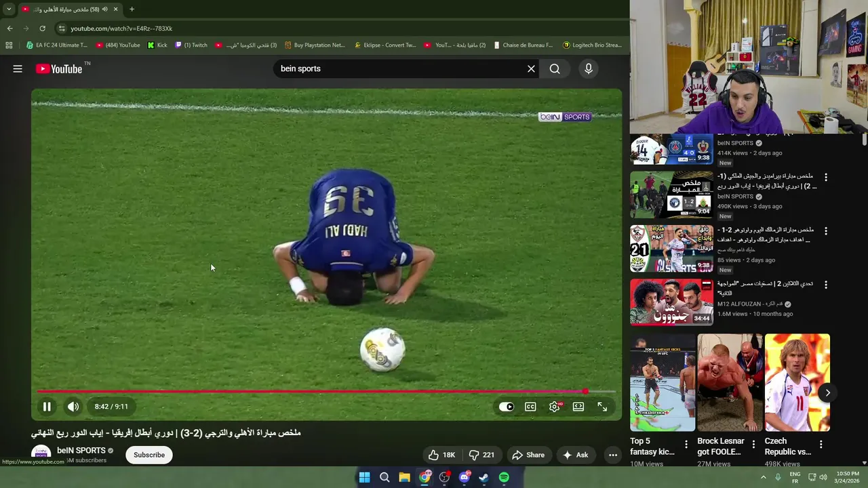Share this video

click(528, 455)
